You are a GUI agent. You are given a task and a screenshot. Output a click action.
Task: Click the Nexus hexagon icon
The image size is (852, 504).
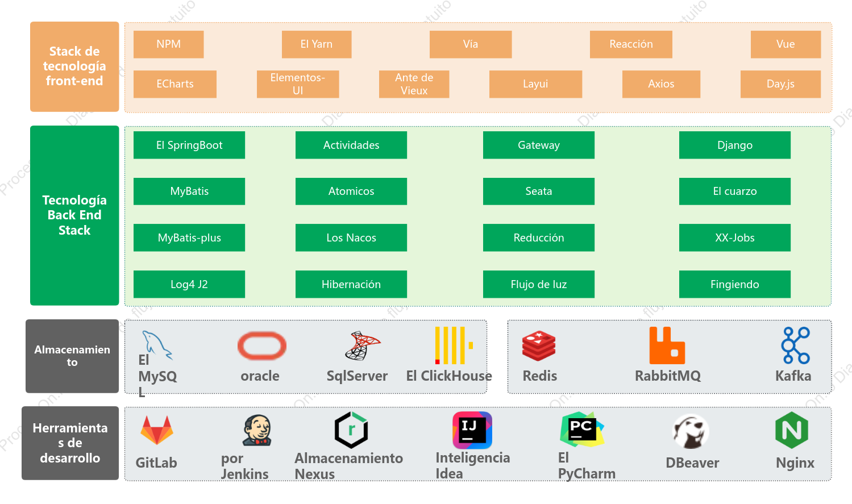point(351,430)
